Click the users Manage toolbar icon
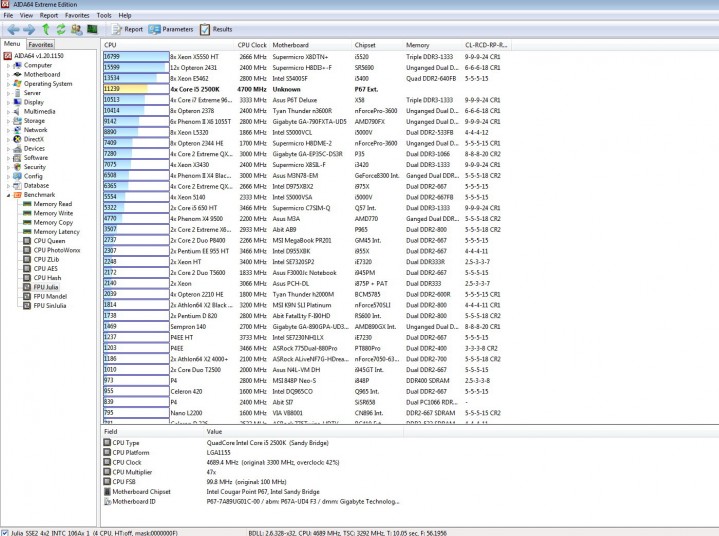The width and height of the screenshot is (719, 536). (x=77, y=29)
